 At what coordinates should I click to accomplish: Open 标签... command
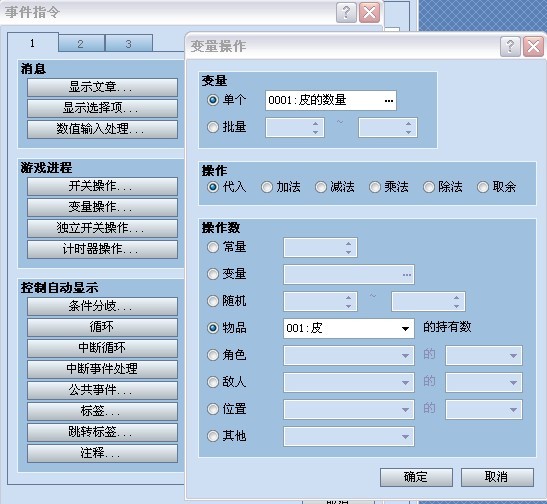click(102, 411)
